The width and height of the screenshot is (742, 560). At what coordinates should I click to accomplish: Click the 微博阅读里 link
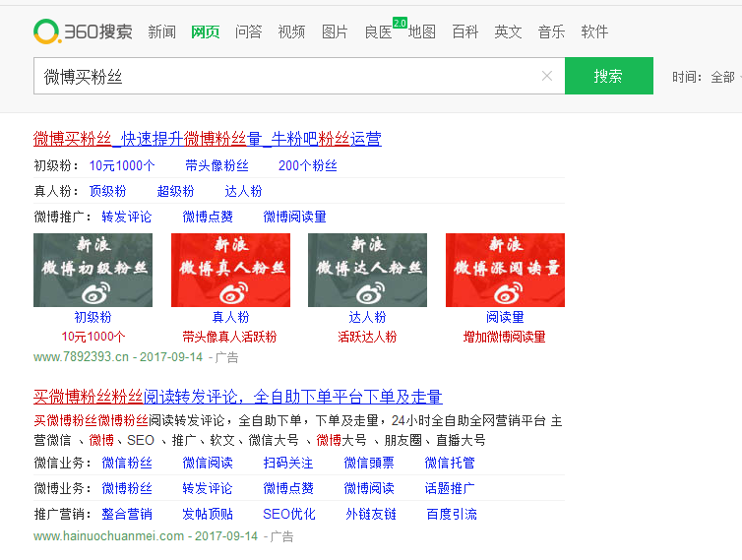click(295, 217)
